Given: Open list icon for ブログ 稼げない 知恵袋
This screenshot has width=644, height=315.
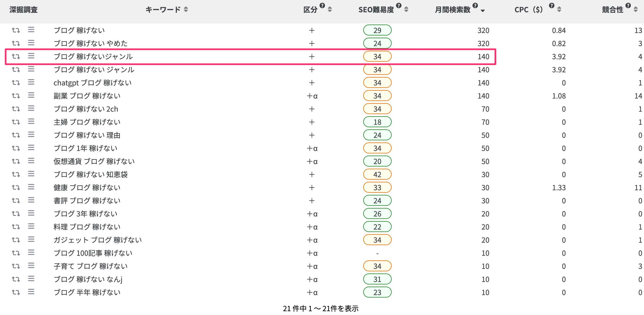Looking at the screenshot, I should [x=31, y=174].
